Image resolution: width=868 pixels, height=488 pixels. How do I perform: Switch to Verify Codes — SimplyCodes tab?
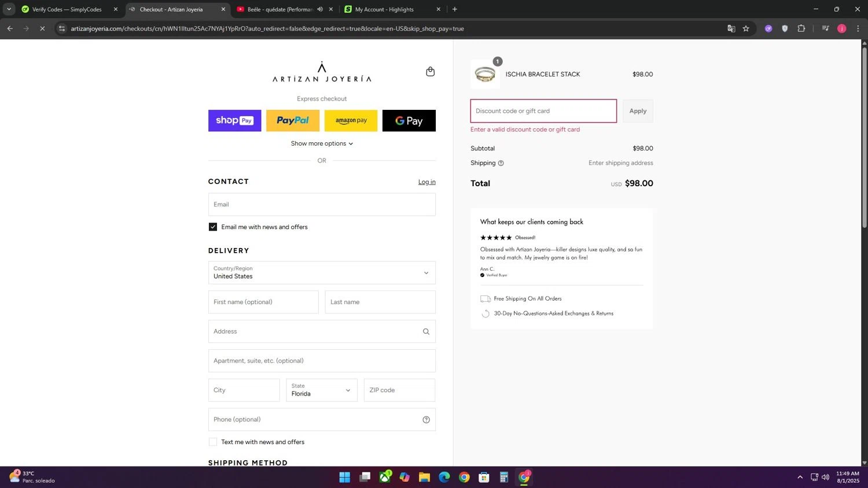click(x=67, y=9)
